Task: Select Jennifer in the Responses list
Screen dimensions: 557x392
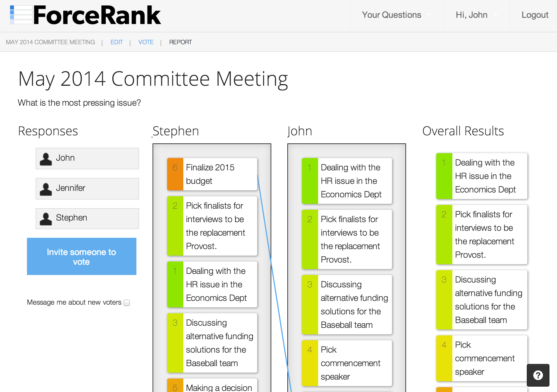Action: tap(87, 188)
